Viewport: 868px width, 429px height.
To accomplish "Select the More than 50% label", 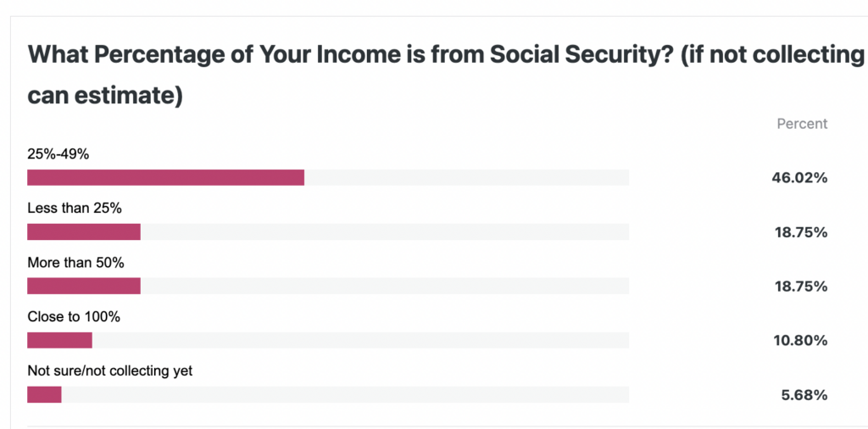I will point(75,263).
